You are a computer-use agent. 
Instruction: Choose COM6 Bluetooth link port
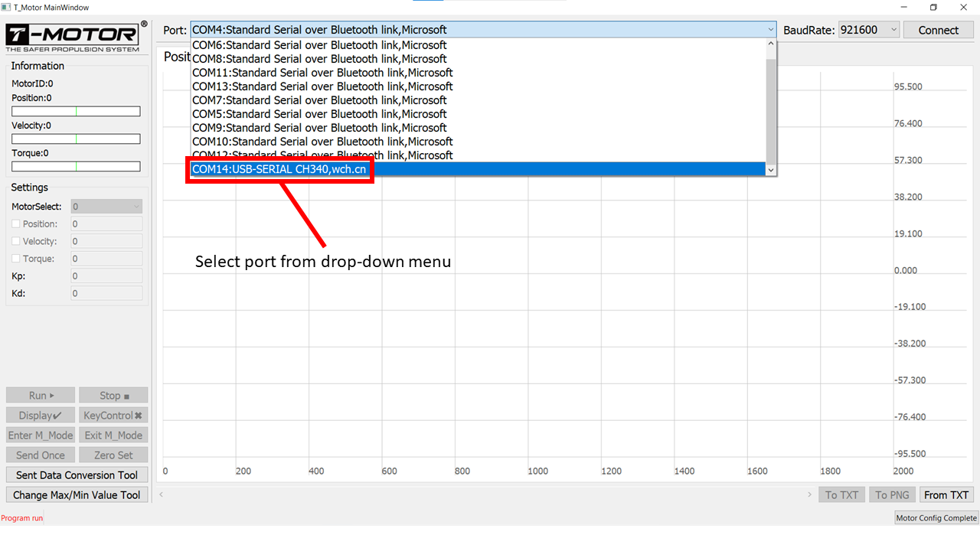[319, 45]
